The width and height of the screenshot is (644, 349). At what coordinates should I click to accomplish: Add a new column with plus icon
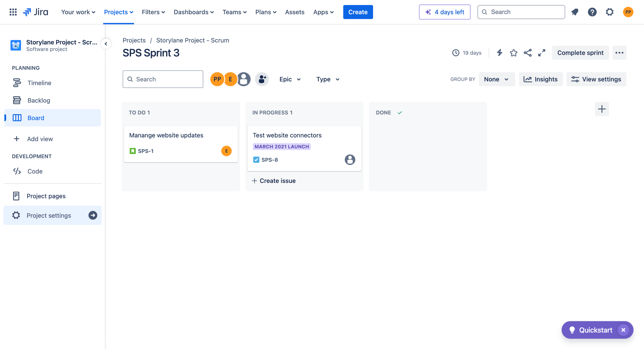[602, 109]
